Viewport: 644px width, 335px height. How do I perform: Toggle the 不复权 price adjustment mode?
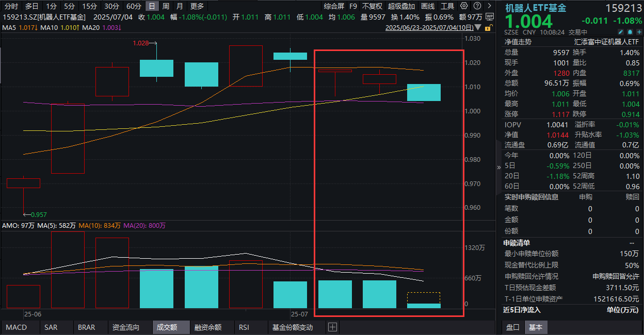[372, 6]
